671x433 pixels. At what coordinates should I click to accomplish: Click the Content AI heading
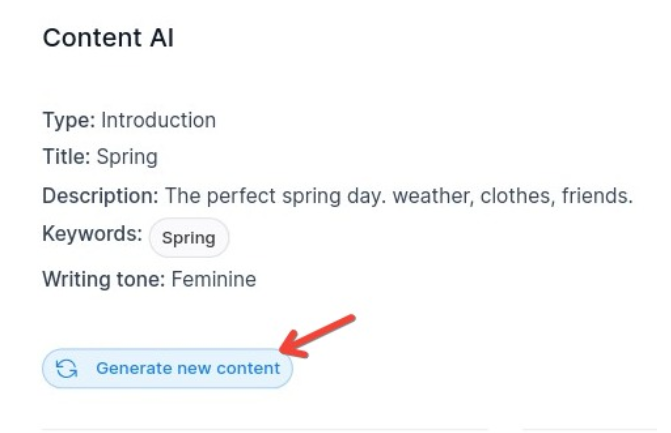(x=108, y=40)
